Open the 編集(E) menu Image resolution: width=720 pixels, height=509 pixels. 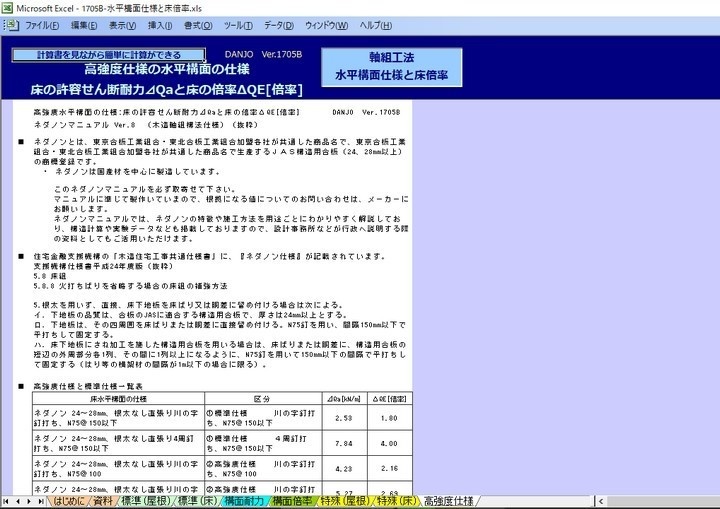pos(84,26)
